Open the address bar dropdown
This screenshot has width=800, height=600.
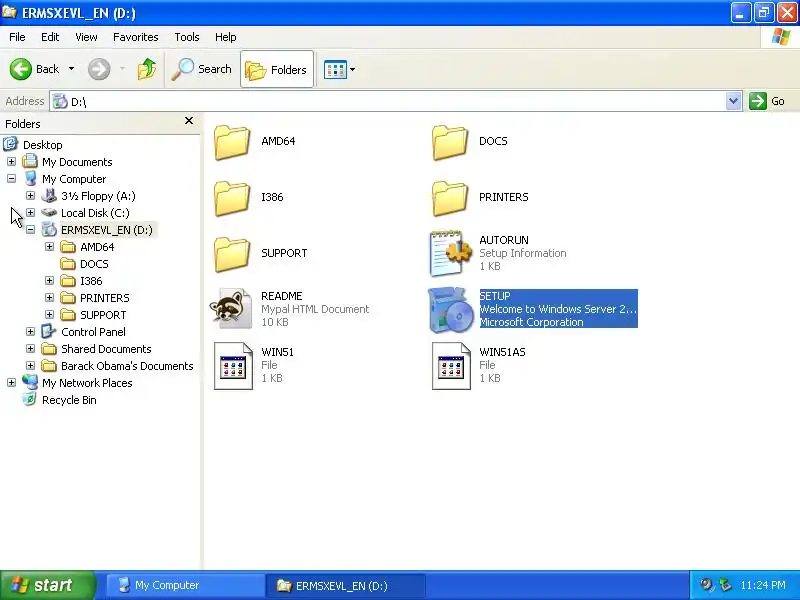[x=733, y=101]
